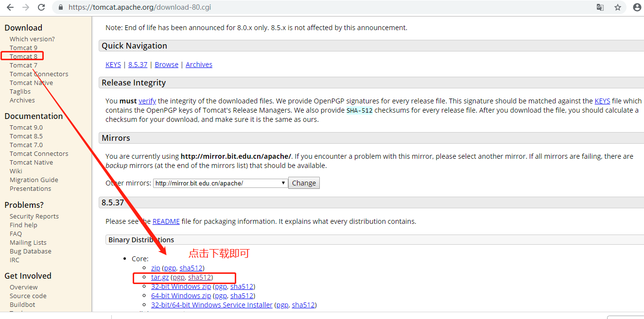Open Tomcat Connectors under Documentation
This screenshot has width=644, height=319.
click(x=39, y=153)
